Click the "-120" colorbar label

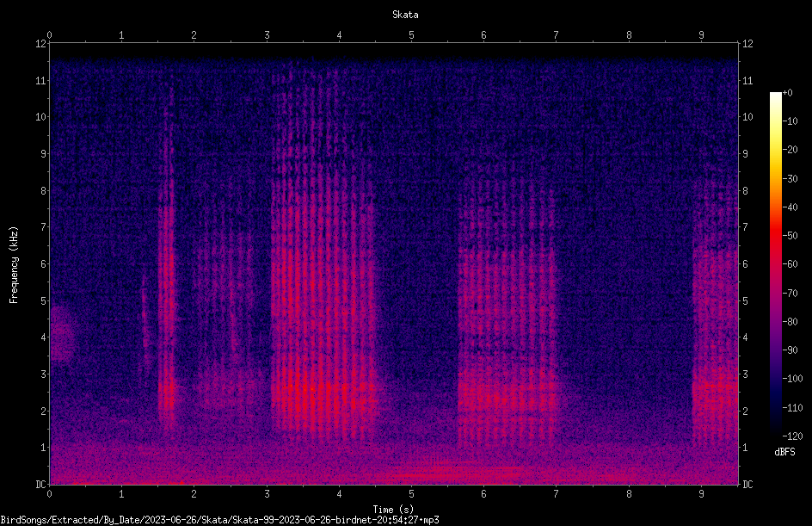pos(792,436)
